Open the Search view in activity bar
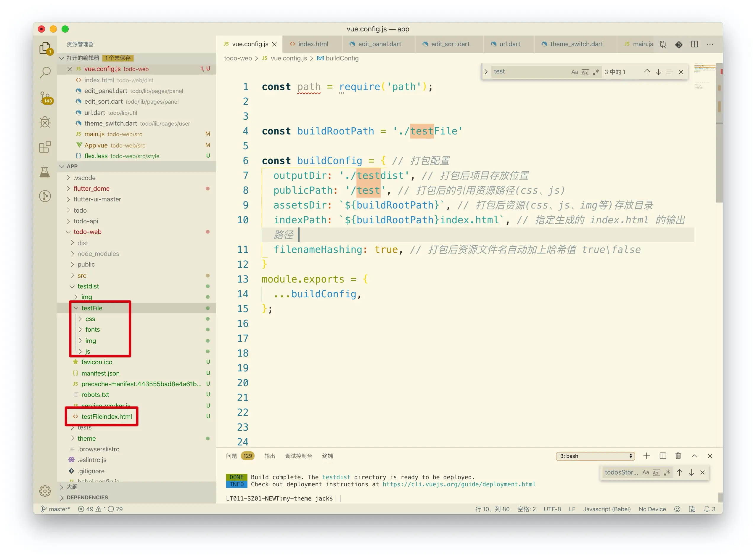The height and width of the screenshot is (558, 756). (45, 72)
